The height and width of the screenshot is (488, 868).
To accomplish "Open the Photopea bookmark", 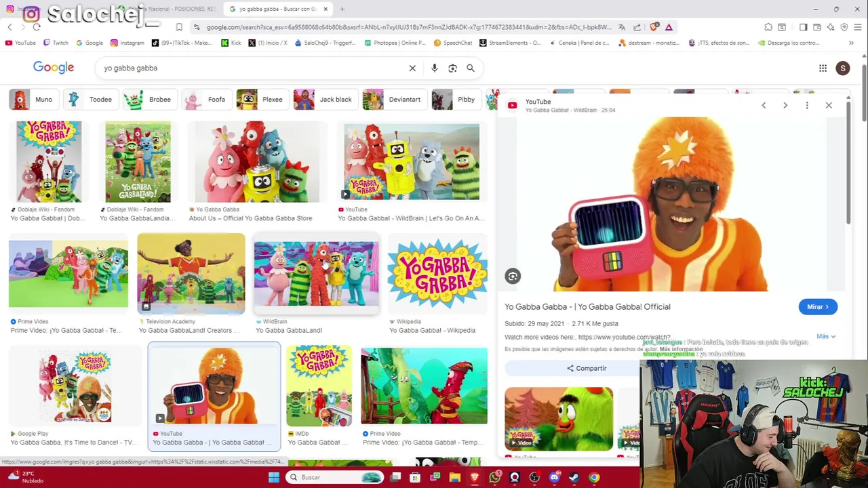I will (395, 43).
